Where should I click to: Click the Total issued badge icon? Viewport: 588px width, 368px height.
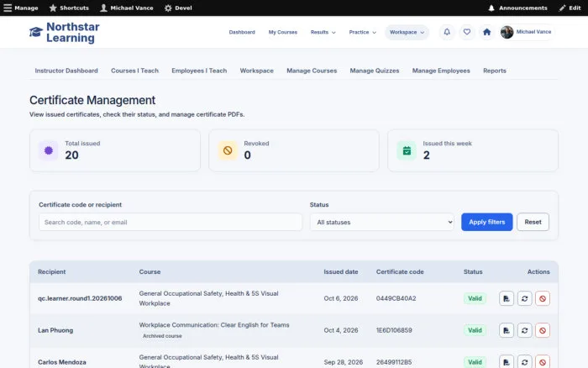(49, 150)
